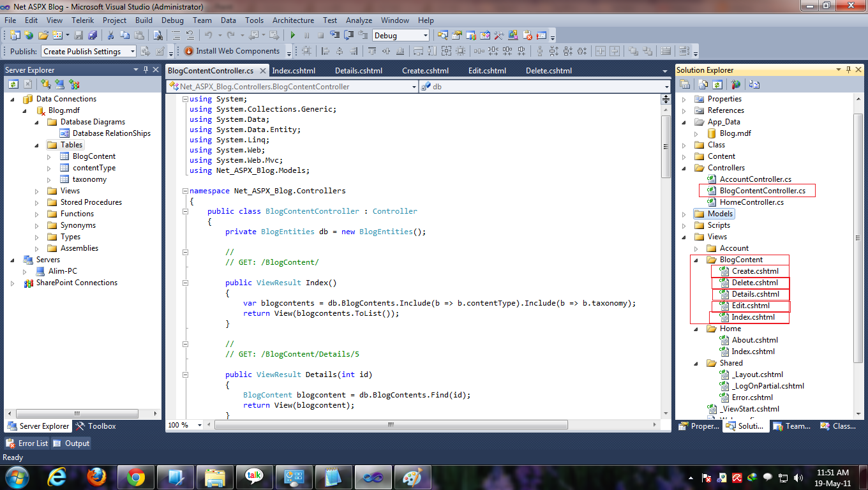Viewport: 868px width, 490px height.
Task: Click the Refresh icon in Server Explorer
Action: coord(13,84)
